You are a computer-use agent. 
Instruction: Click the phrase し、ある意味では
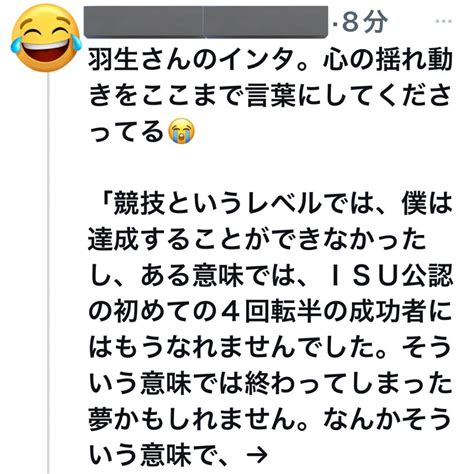(x=191, y=275)
